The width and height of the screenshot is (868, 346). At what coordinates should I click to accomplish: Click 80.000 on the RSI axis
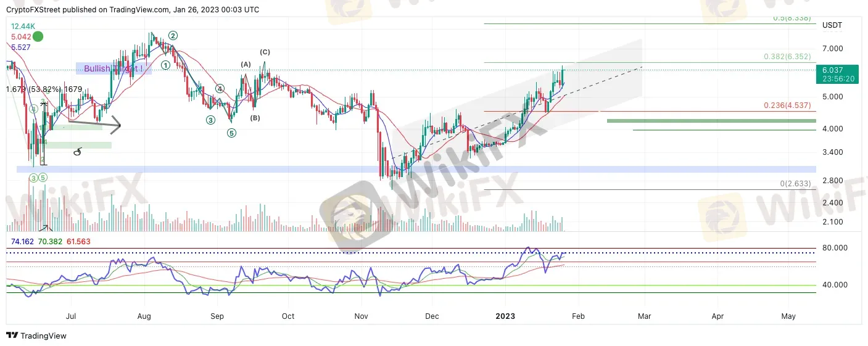click(834, 248)
